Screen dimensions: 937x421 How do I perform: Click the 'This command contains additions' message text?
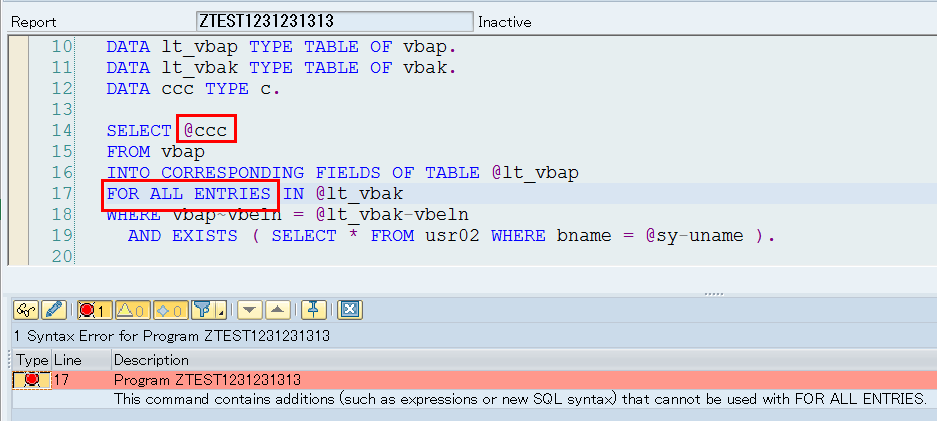coord(520,399)
